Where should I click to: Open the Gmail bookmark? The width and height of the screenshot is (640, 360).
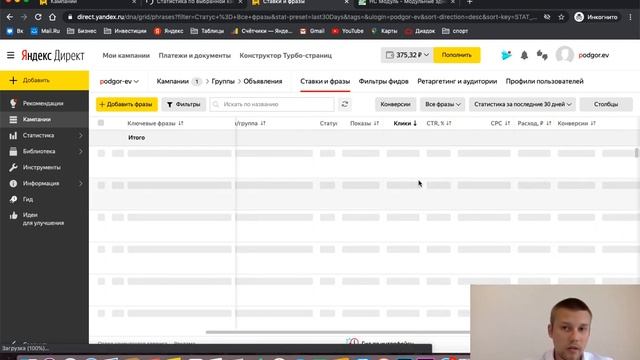pos(312,31)
